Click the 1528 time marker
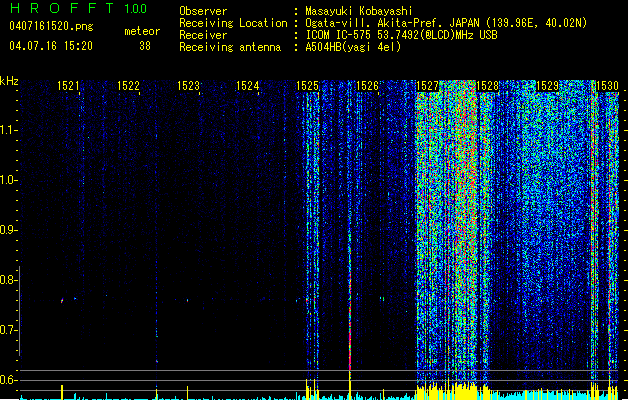 tap(487, 86)
